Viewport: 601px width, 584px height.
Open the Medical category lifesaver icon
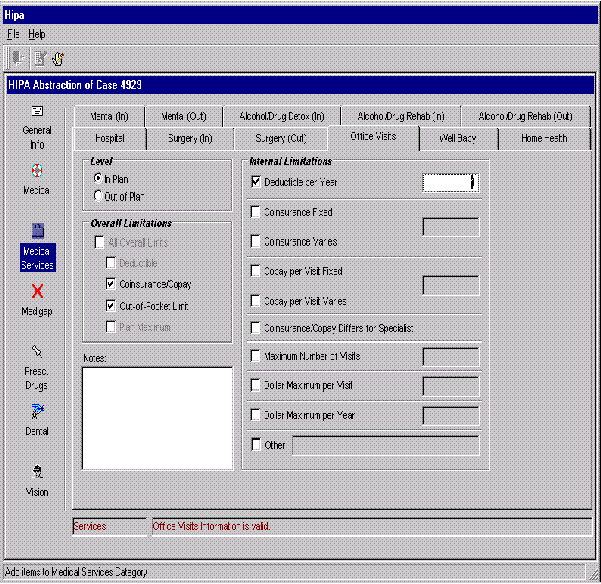pyautogui.click(x=37, y=170)
